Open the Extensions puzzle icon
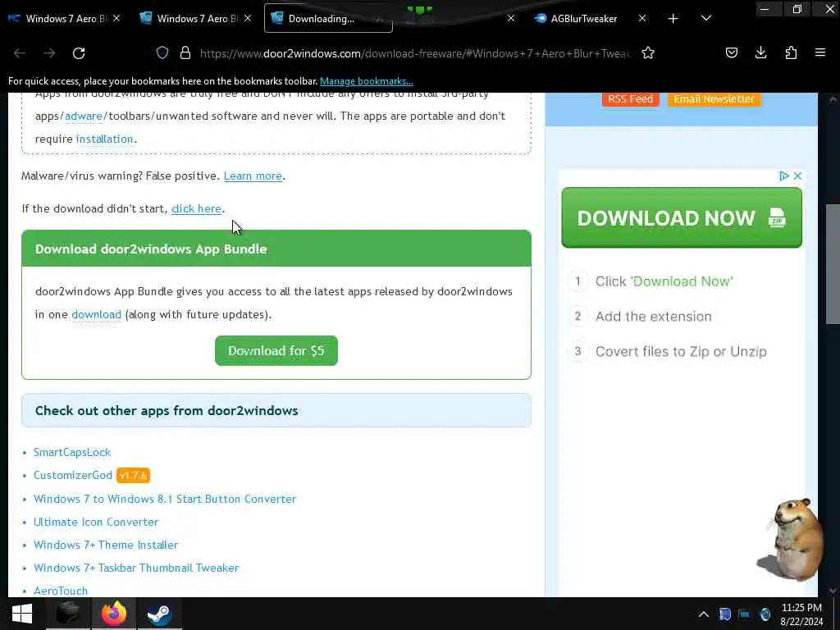 click(791, 52)
